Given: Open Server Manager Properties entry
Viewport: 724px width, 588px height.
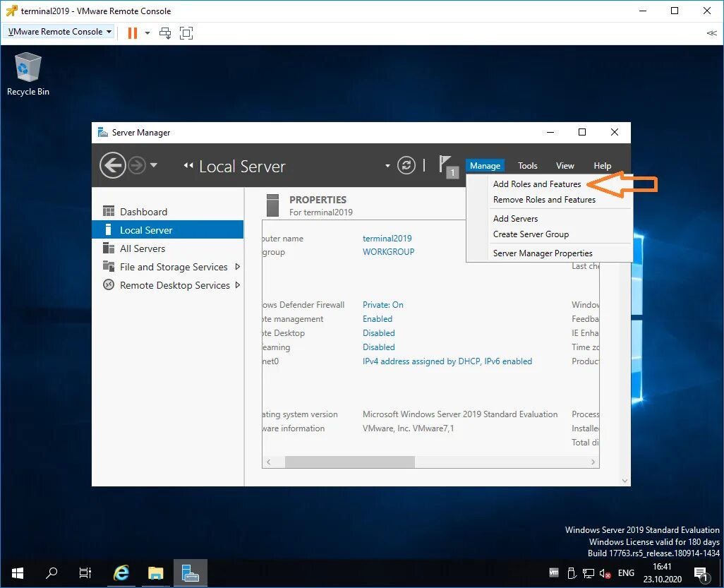Looking at the screenshot, I should 543,253.
